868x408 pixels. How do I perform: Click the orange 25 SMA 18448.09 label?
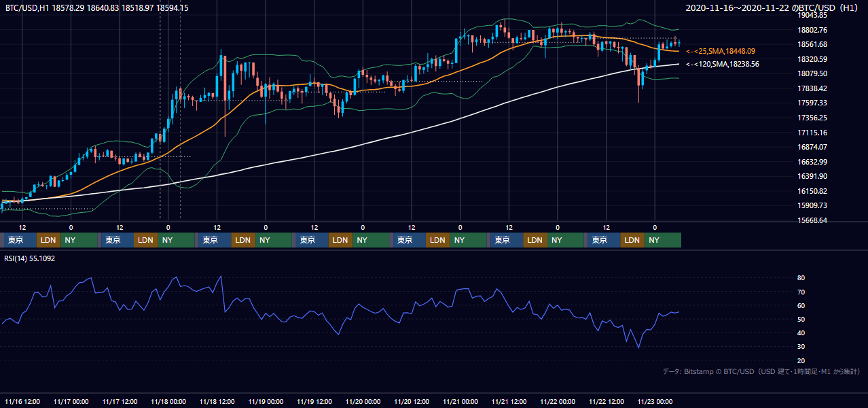[721, 51]
